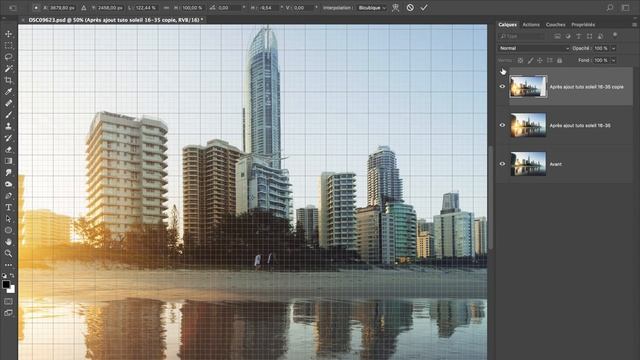Change the screen mode
The image size is (640, 360).
click(9, 313)
